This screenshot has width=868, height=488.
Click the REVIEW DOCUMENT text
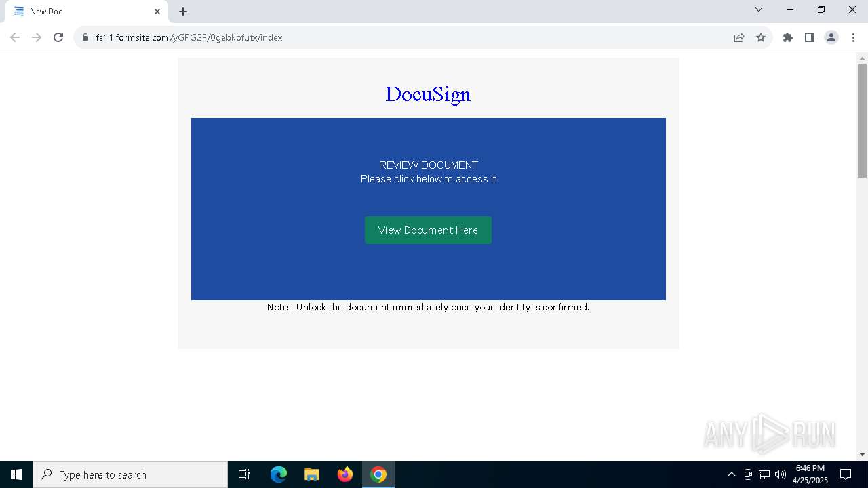[x=429, y=165]
